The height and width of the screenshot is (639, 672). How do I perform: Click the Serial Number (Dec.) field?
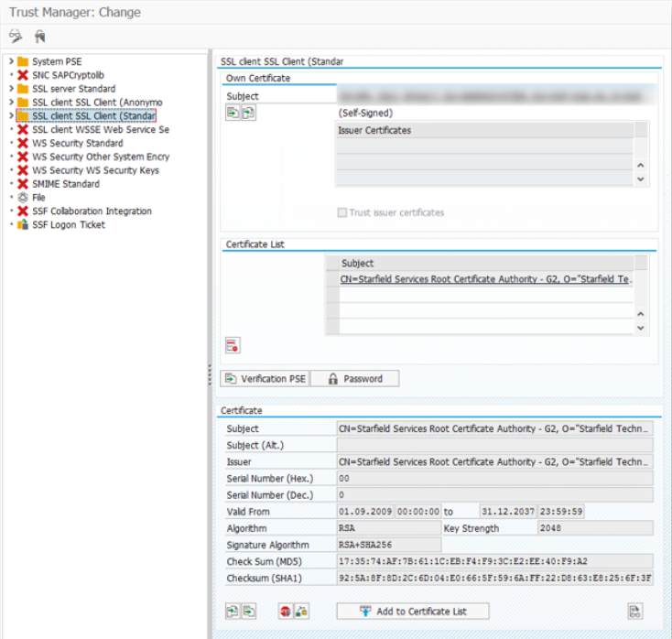495,495
